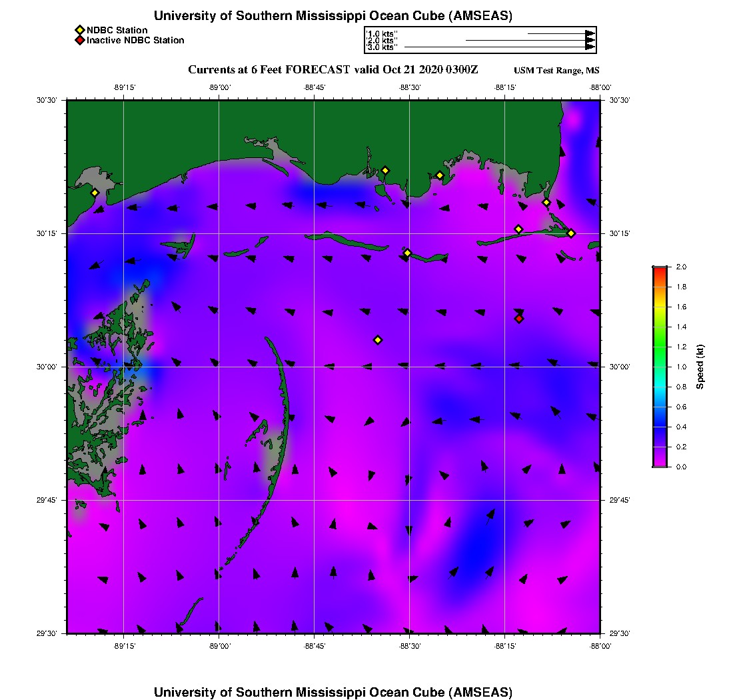Click the 3.0 kts reference arrow head
The height and width of the screenshot is (700, 733).
tap(590, 47)
